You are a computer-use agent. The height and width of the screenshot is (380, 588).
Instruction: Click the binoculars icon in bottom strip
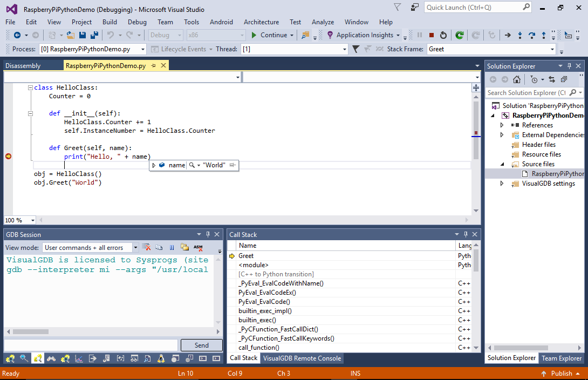51,358
